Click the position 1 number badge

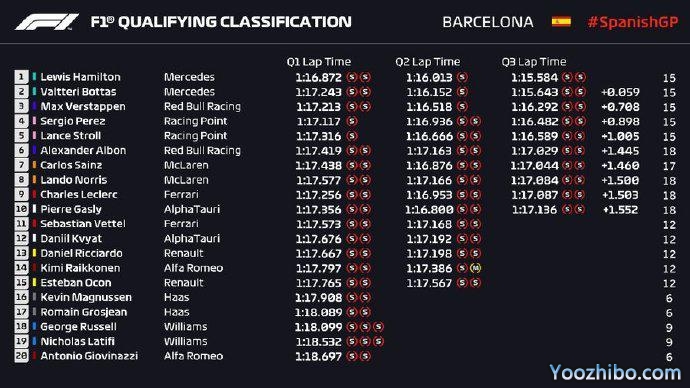click(21, 77)
